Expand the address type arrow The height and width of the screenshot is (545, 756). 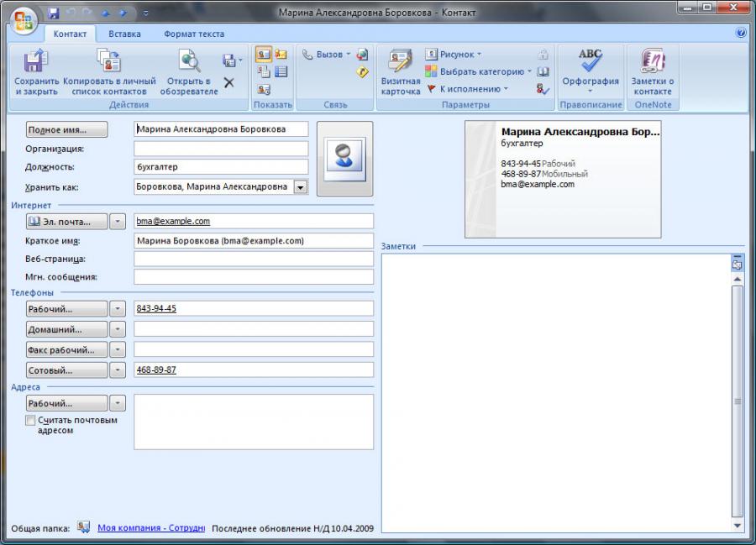[x=118, y=403]
